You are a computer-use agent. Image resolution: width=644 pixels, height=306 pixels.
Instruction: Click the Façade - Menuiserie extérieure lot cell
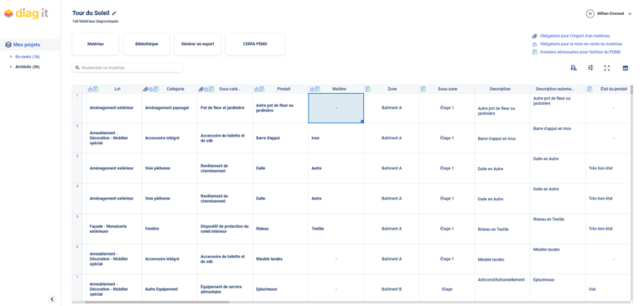pyautogui.click(x=114, y=229)
